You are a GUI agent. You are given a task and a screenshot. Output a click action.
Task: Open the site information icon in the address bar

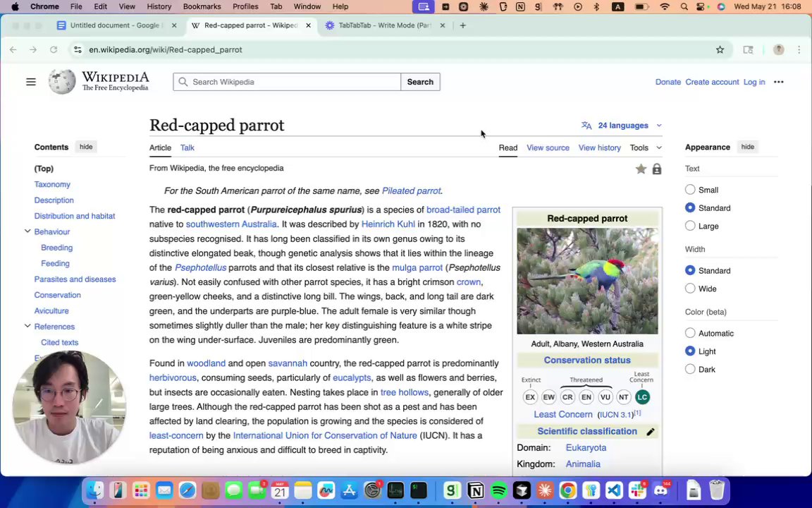pos(78,50)
